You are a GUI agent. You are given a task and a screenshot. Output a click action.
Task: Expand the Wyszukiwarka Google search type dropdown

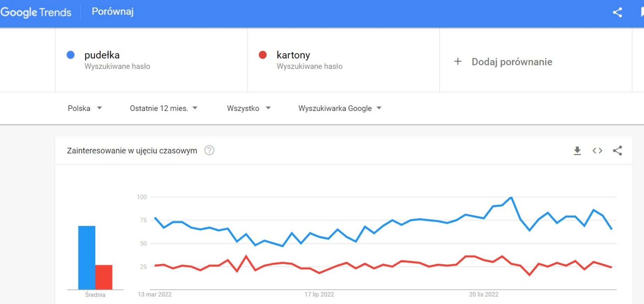click(340, 108)
